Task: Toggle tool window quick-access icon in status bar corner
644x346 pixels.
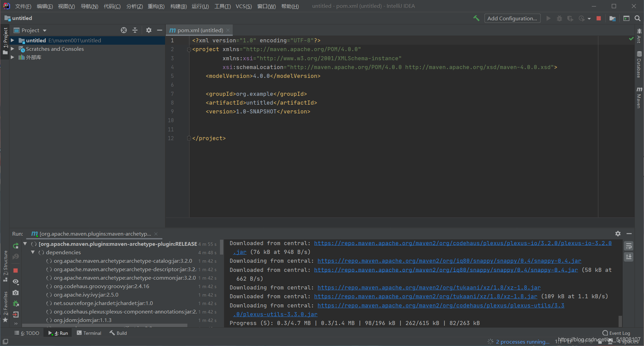Action: [5, 342]
